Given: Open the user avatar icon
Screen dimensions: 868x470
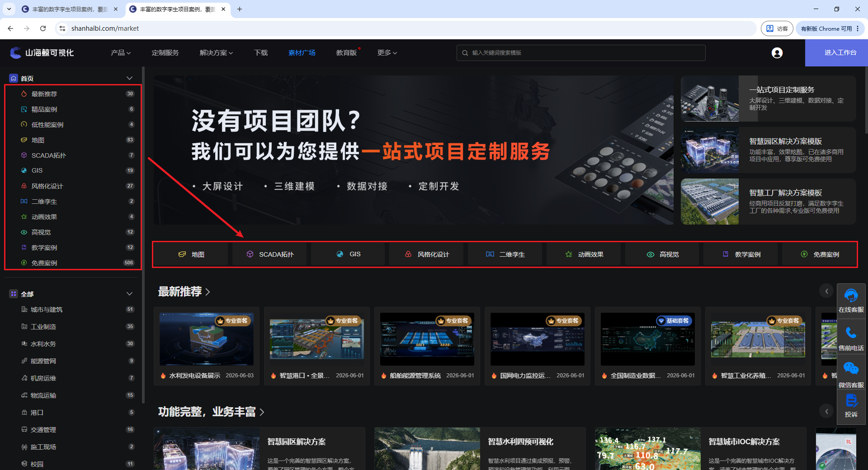Looking at the screenshot, I should [x=777, y=53].
